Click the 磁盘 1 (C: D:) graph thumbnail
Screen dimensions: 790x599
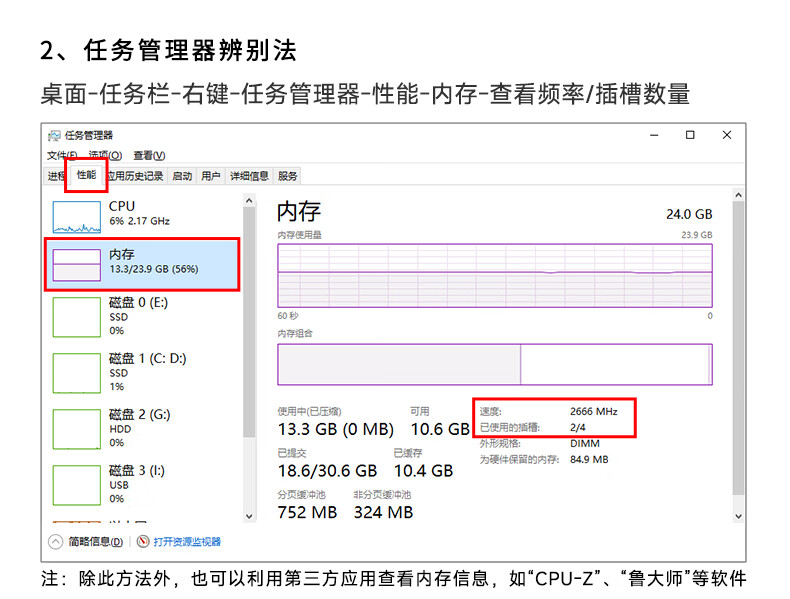tap(76, 372)
